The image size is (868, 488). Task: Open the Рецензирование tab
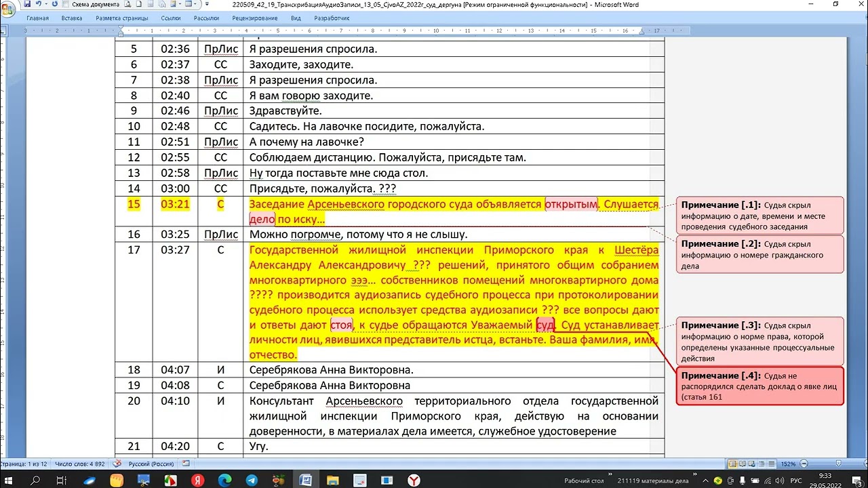point(256,18)
